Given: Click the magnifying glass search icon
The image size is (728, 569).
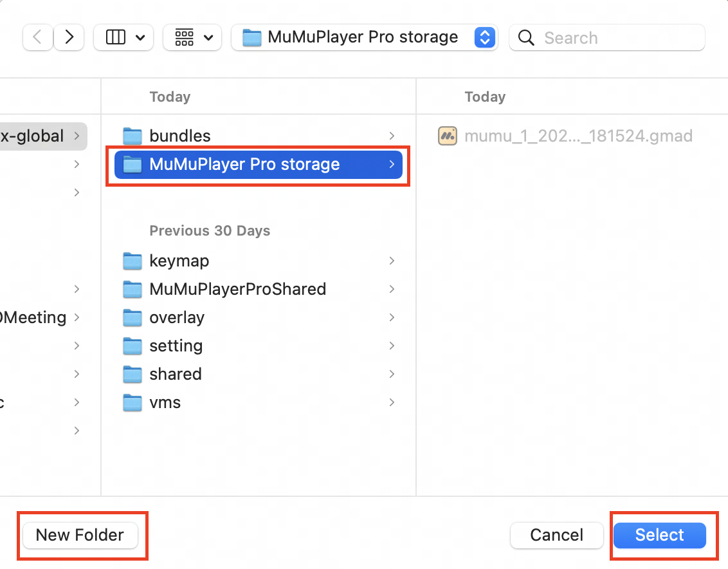Looking at the screenshot, I should point(526,38).
